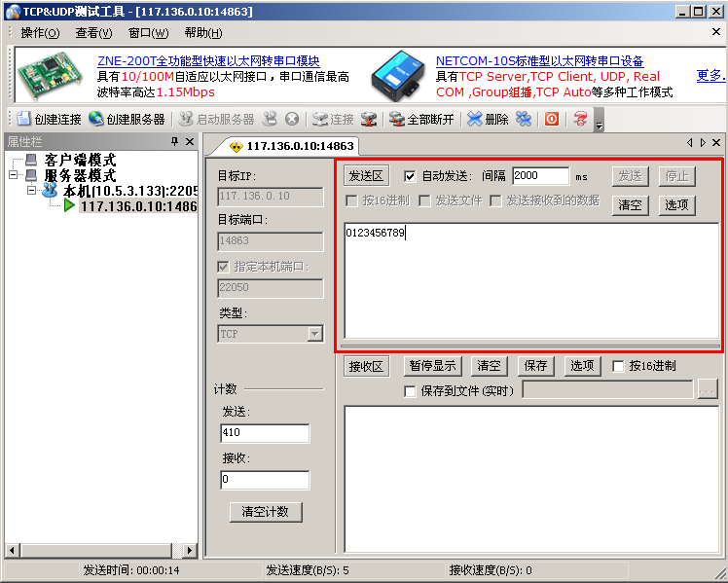Screen dimensions: 728x583
Task: Open the 查看(V) menu
Action: (93, 33)
